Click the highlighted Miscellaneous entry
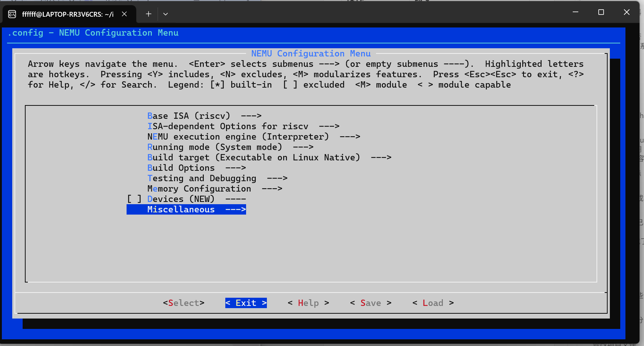644x346 pixels. pyautogui.click(x=186, y=209)
